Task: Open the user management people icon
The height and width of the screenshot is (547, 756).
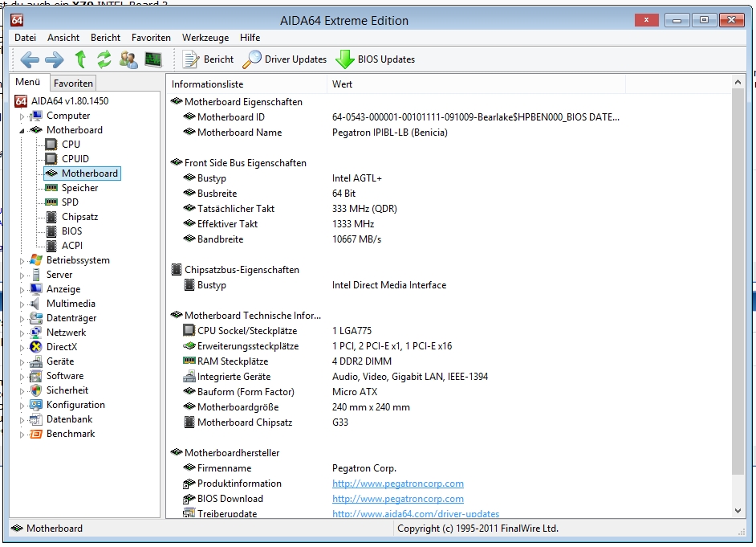Action: pyautogui.click(x=128, y=59)
